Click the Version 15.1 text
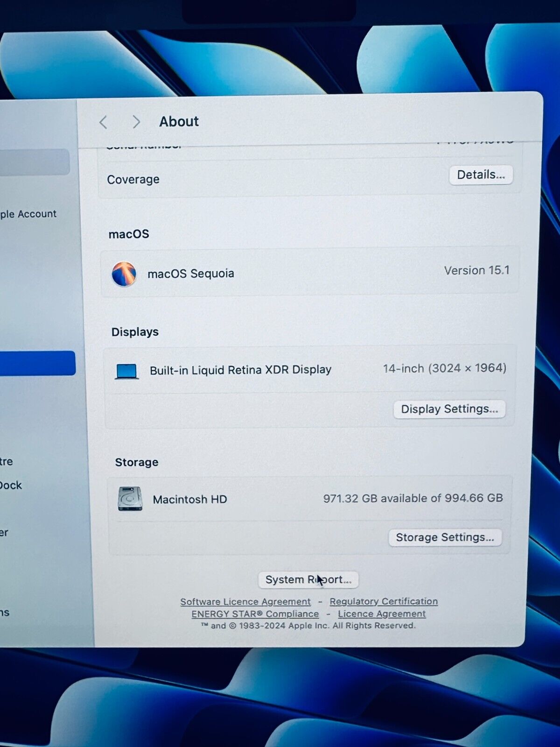 [476, 271]
